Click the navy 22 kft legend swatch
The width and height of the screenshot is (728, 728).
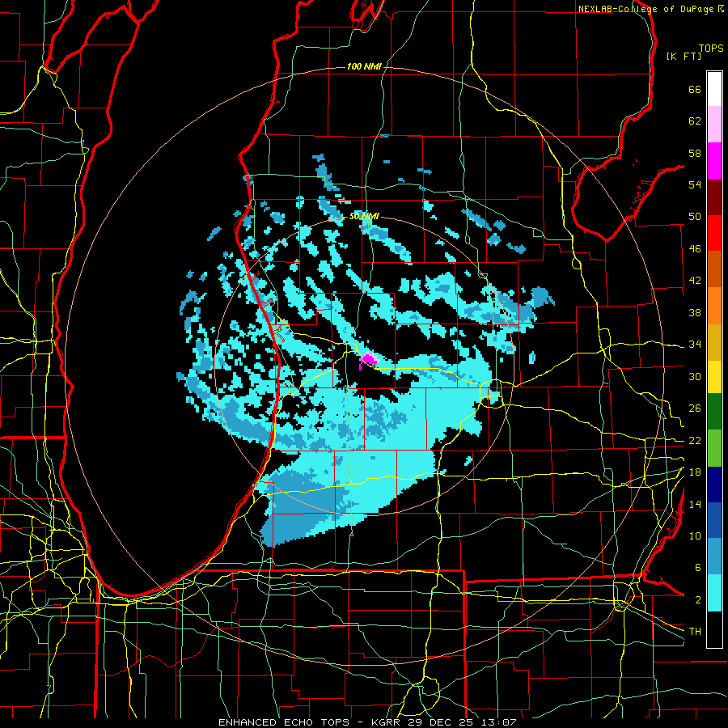[x=714, y=485]
